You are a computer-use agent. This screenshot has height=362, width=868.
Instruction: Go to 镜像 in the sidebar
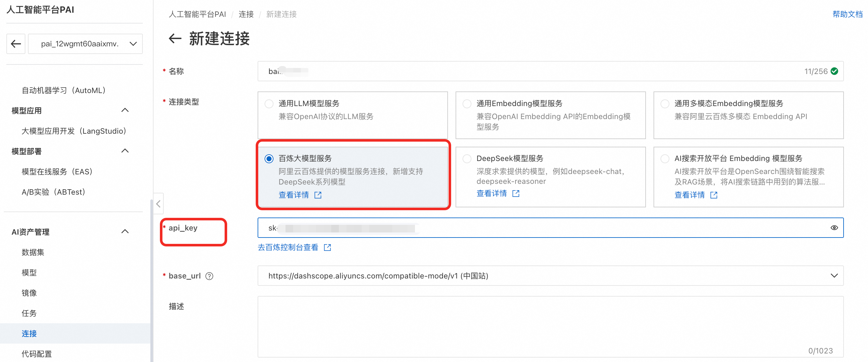click(29, 293)
